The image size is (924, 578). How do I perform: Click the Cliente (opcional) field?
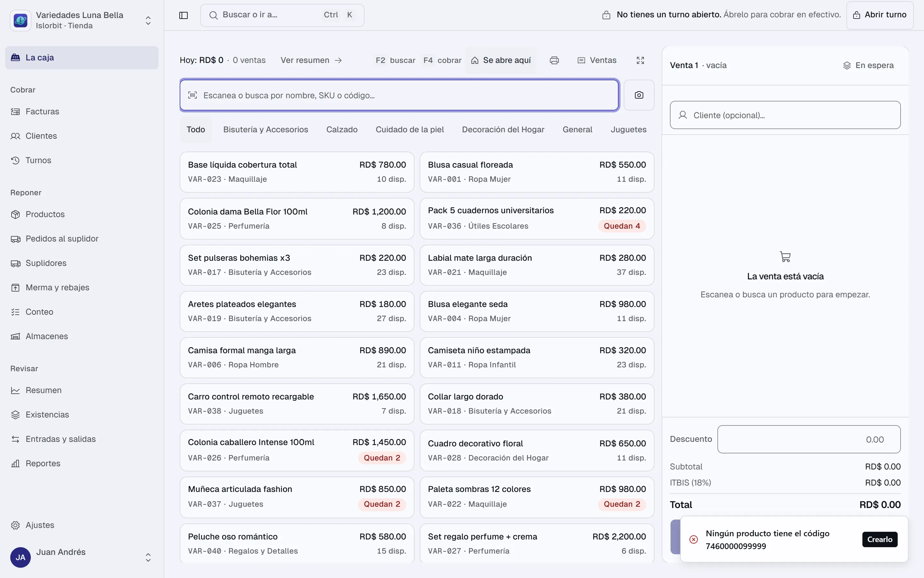point(785,115)
